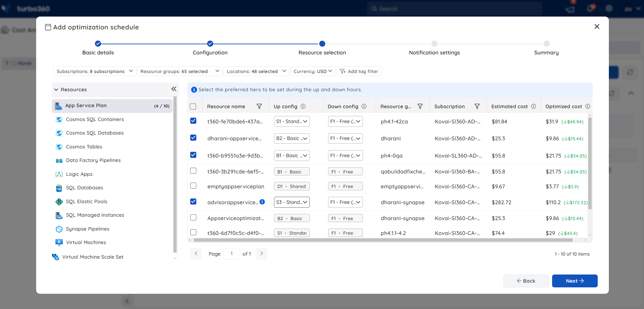Click the info badge next to advisorappservice
Viewport: 644px width, 309px height.
262,202
